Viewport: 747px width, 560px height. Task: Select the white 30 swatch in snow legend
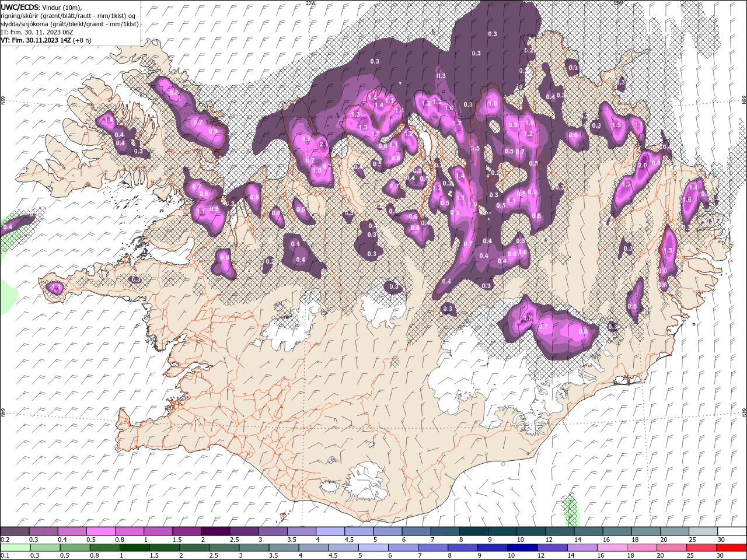tap(732, 531)
